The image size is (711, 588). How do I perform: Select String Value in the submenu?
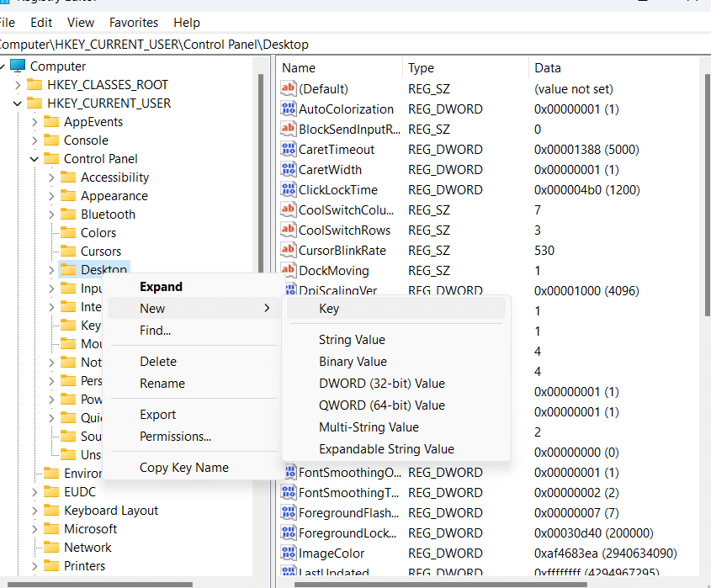tap(396, 340)
